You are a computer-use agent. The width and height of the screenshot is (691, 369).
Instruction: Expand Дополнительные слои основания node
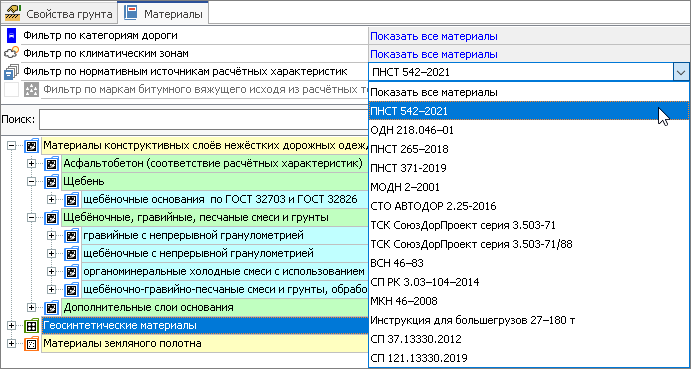point(31,307)
